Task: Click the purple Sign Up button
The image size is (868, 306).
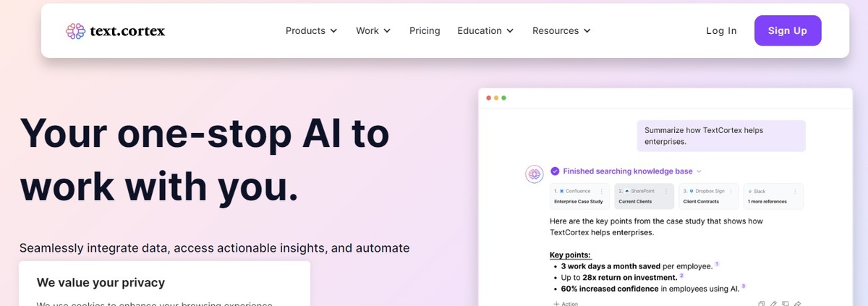Action: tap(788, 30)
